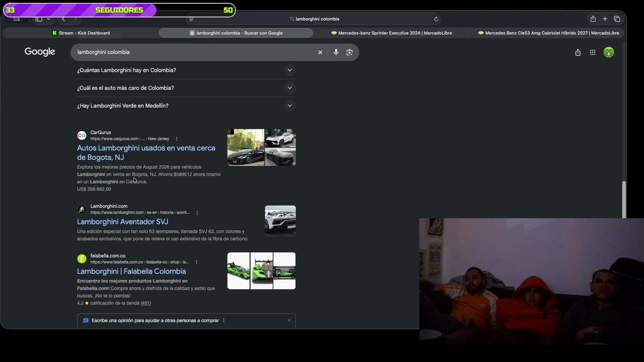Click the CarGurus site favicon

click(82, 135)
